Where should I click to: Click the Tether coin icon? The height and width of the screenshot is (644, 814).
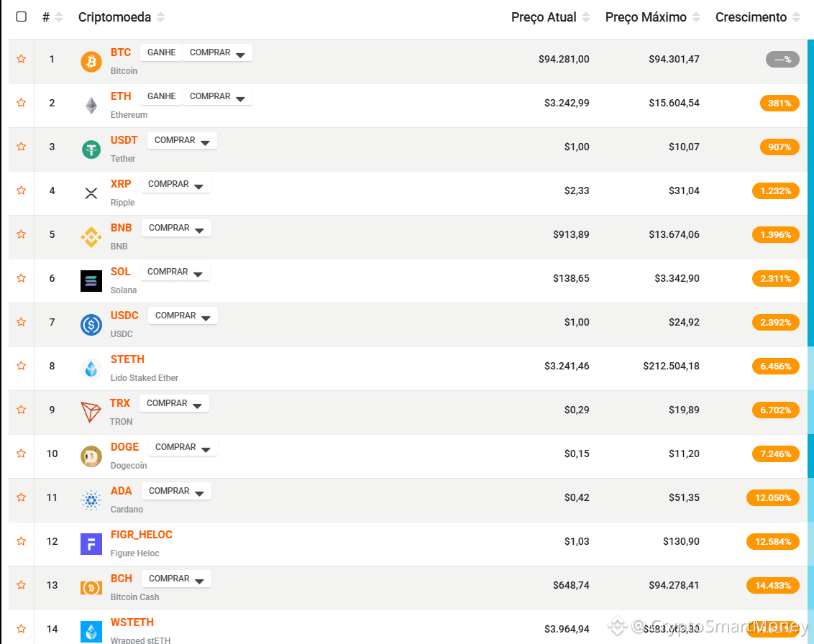click(x=91, y=149)
